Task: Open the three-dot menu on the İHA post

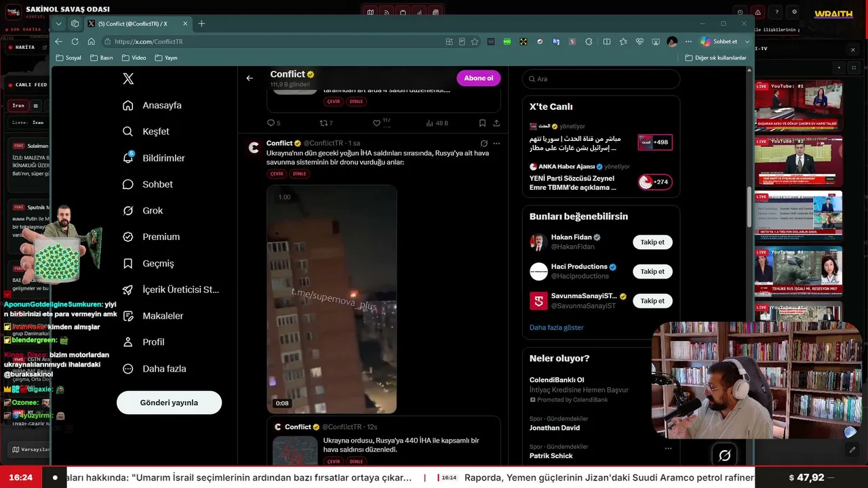Action: [x=496, y=144]
